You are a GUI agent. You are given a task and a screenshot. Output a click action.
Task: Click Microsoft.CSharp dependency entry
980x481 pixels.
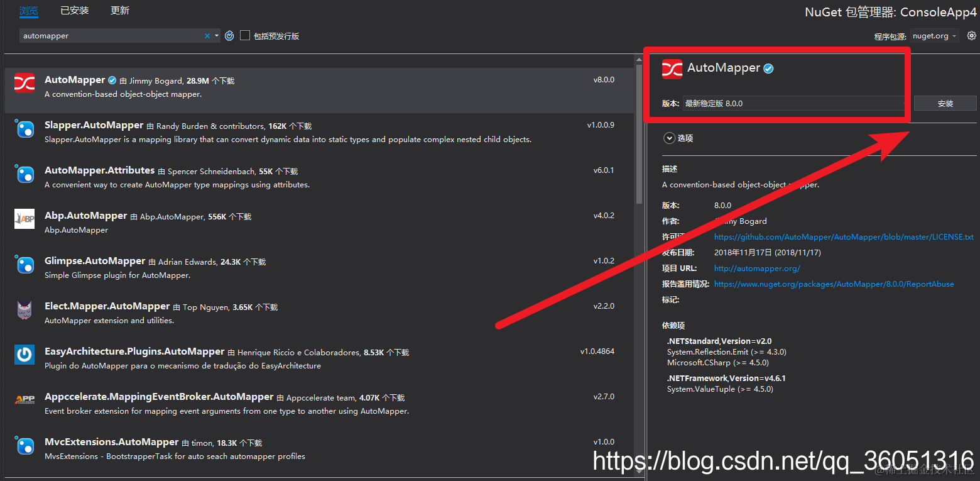click(718, 363)
